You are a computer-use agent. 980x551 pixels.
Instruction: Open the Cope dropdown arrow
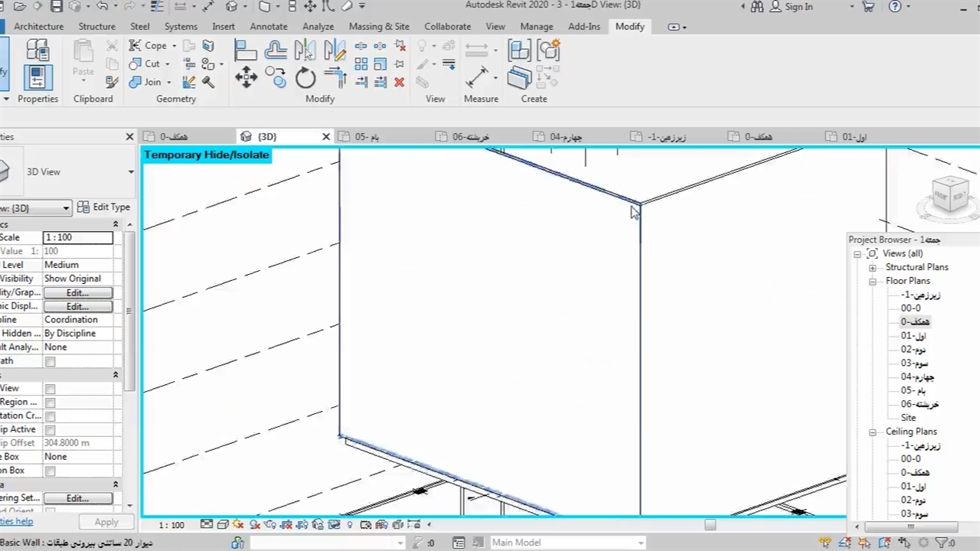pyautogui.click(x=174, y=46)
